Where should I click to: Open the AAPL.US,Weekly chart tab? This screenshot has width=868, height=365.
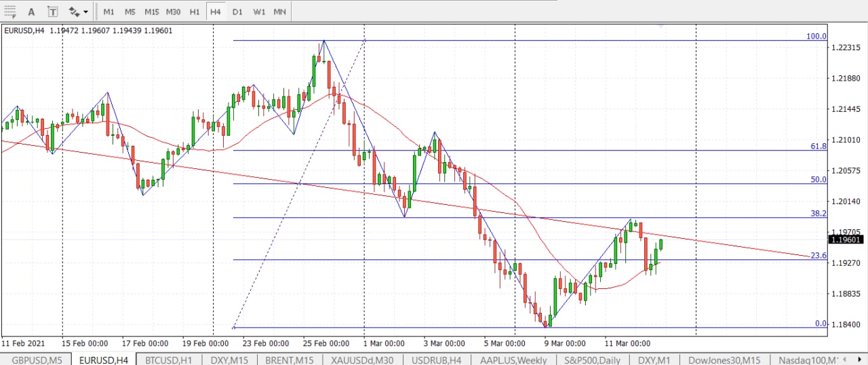tap(513, 360)
